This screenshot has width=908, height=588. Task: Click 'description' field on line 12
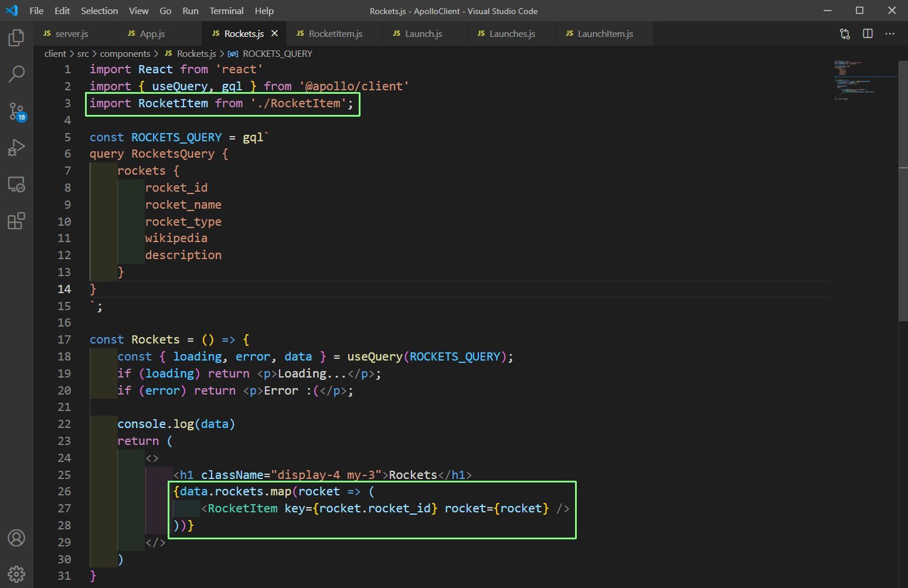click(x=183, y=255)
